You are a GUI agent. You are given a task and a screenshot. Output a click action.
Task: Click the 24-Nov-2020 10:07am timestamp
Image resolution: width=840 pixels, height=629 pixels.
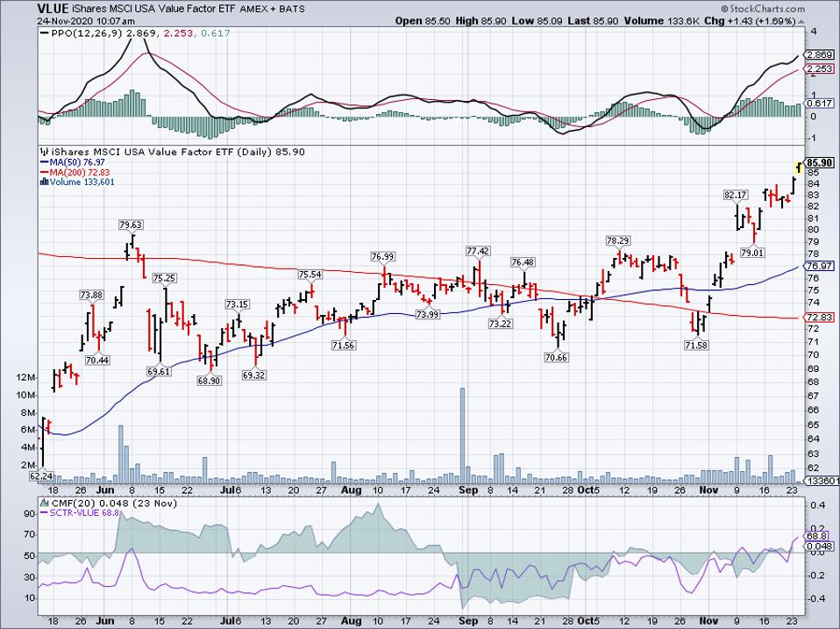tap(86, 21)
